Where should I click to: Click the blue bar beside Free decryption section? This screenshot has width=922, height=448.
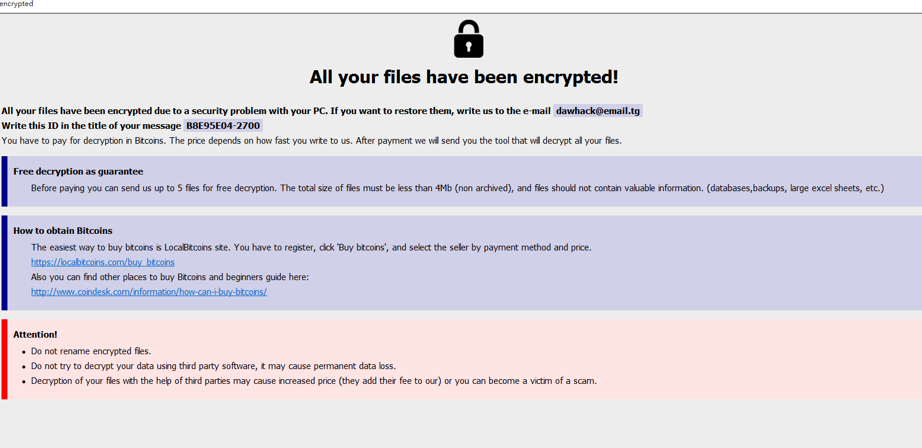(x=4, y=181)
